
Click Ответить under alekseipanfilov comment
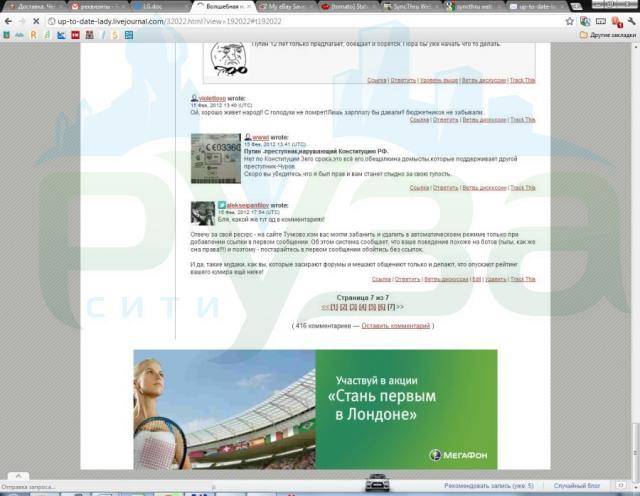point(407,279)
